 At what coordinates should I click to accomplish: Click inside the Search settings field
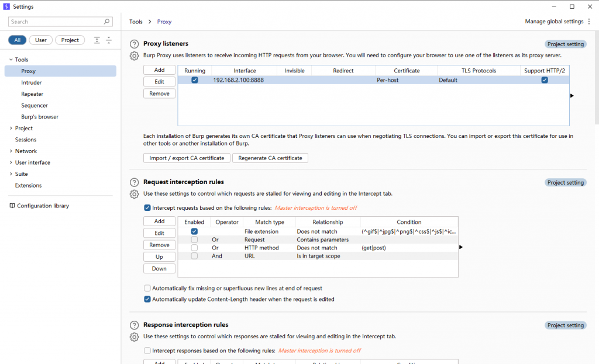(56, 22)
